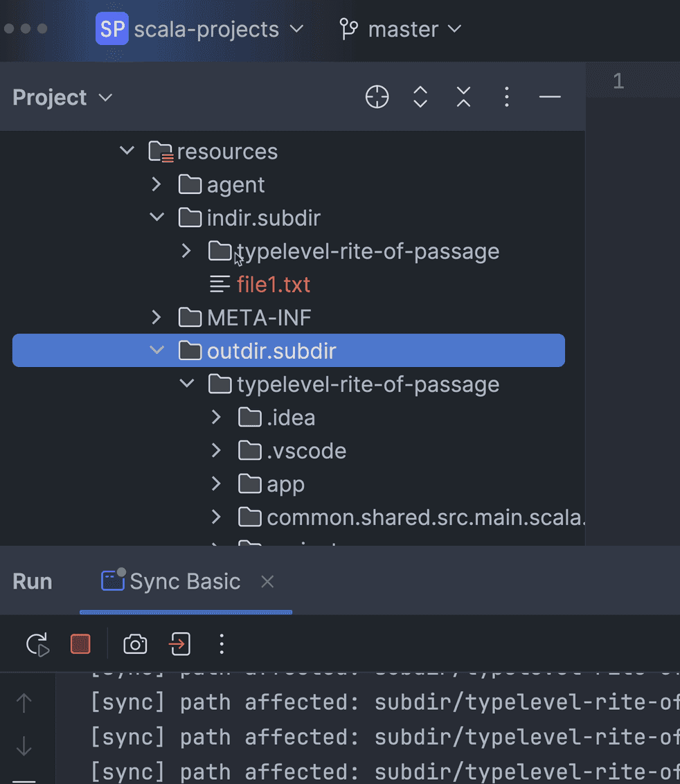Click the camera thread dump icon
The height and width of the screenshot is (784, 680).
coord(135,645)
